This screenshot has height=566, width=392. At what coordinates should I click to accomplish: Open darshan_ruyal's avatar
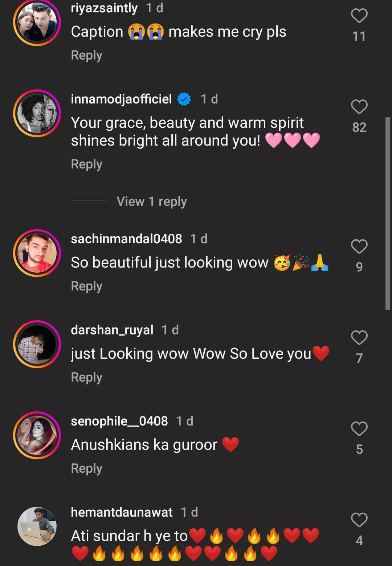pos(37,344)
